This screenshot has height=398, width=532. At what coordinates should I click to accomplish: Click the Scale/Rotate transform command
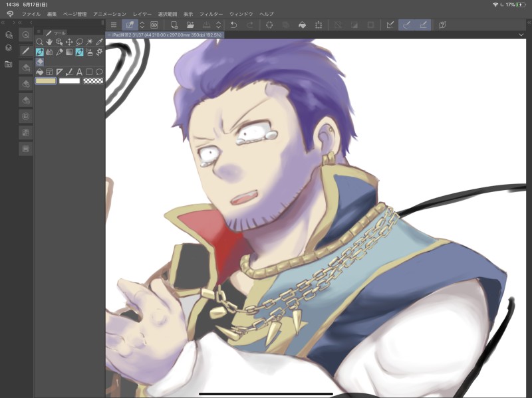319,25
